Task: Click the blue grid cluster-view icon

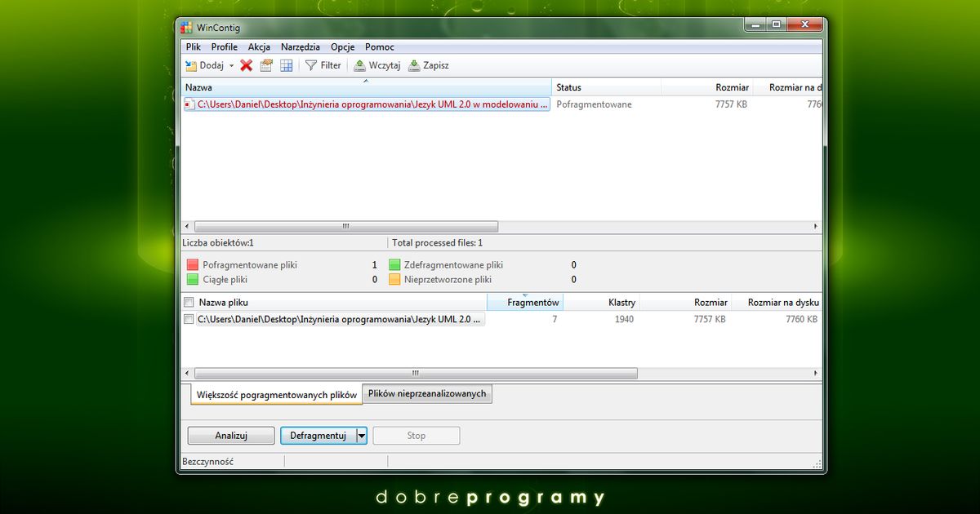Action: tap(287, 65)
